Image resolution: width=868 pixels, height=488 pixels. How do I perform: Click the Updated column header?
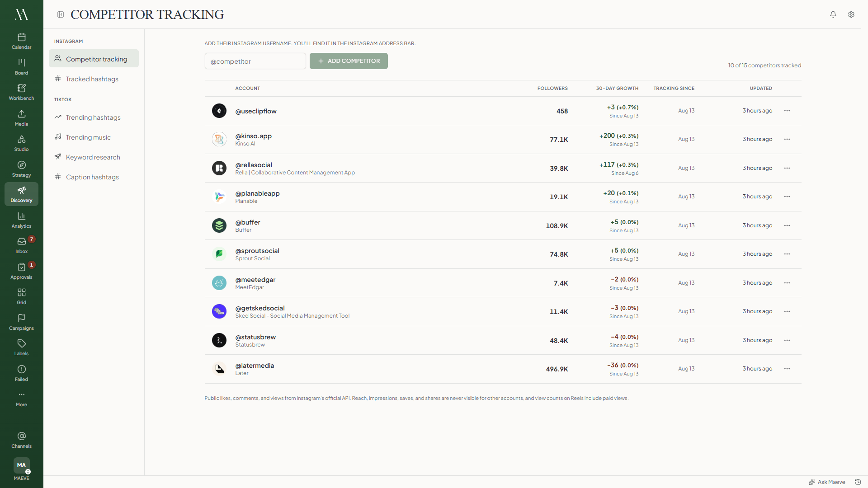(x=761, y=88)
